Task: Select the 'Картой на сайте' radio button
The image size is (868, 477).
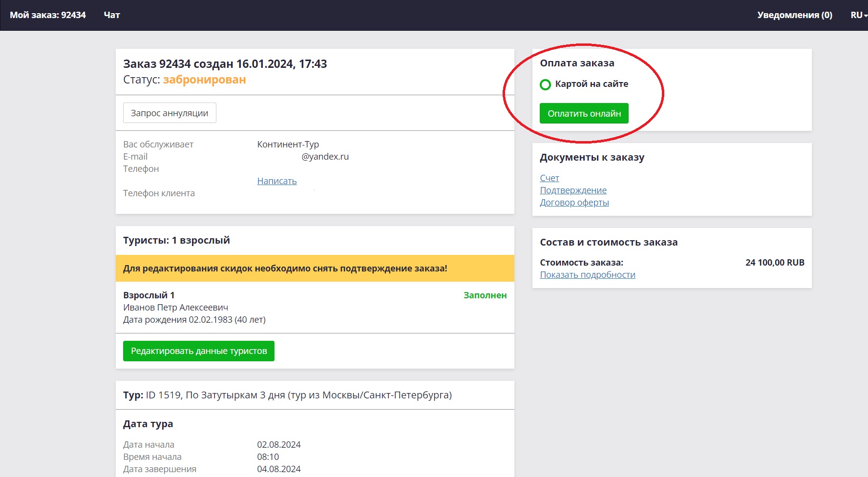Action: click(546, 84)
